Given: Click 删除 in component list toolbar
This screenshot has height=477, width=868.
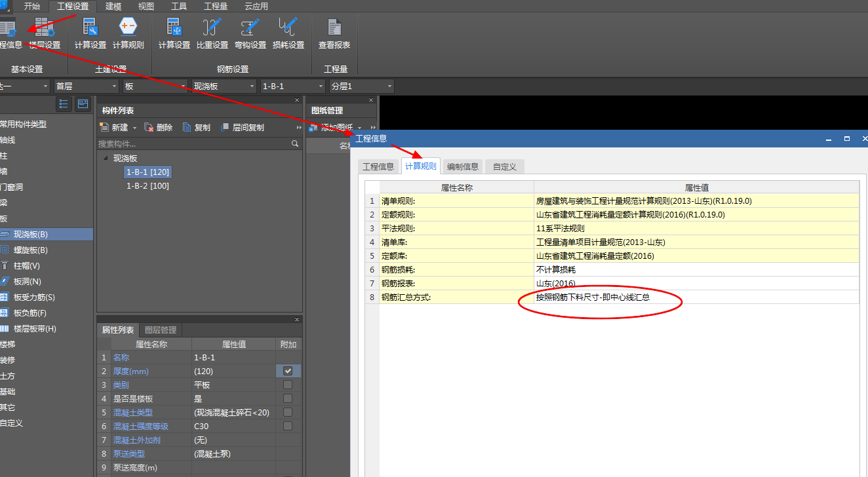Looking at the screenshot, I should (159, 128).
